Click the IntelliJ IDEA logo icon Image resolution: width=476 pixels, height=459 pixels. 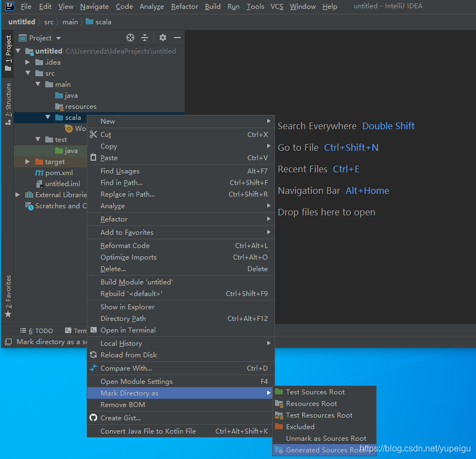coord(10,6)
